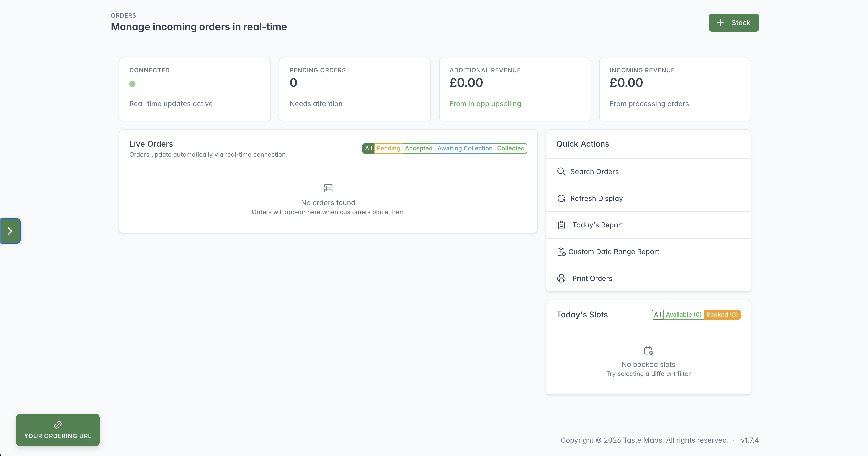Click the plus icon on Stock button
This screenshot has width=868, height=456.
[x=720, y=23]
